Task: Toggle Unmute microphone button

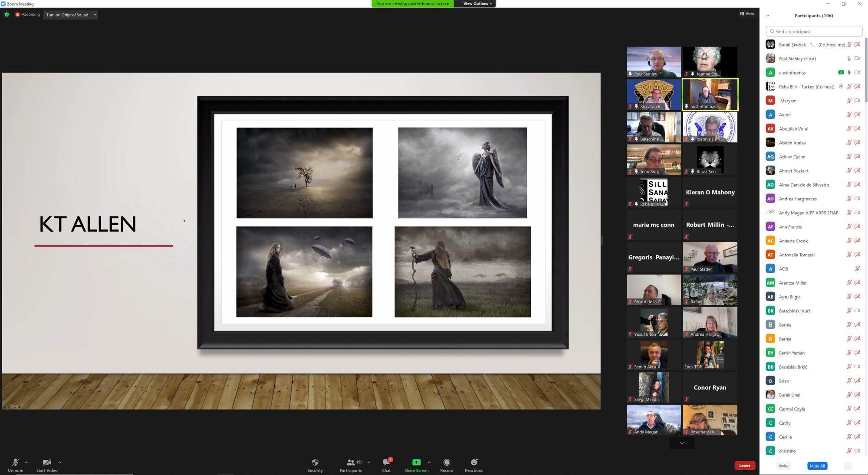Action: [x=15, y=465]
